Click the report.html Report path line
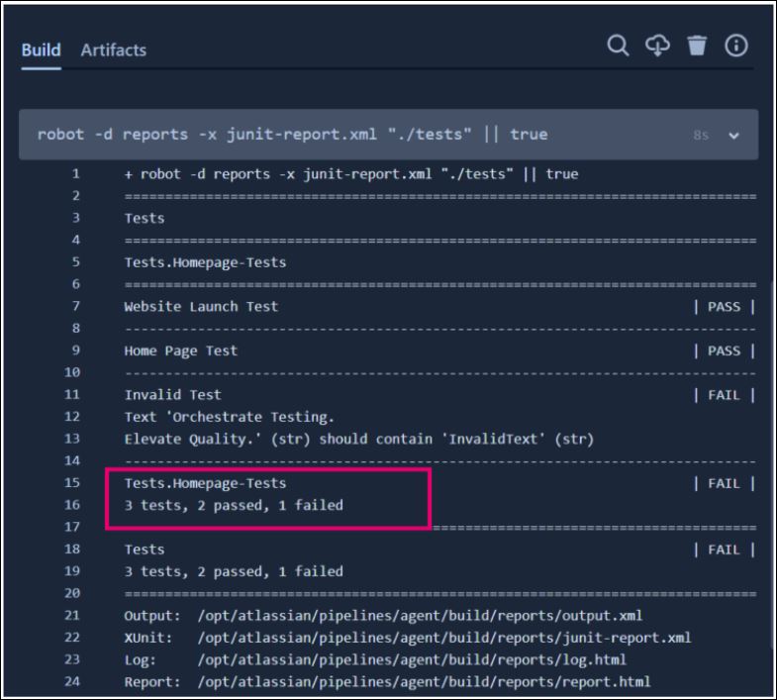Image resolution: width=777 pixels, height=700 pixels. (x=387, y=681)
